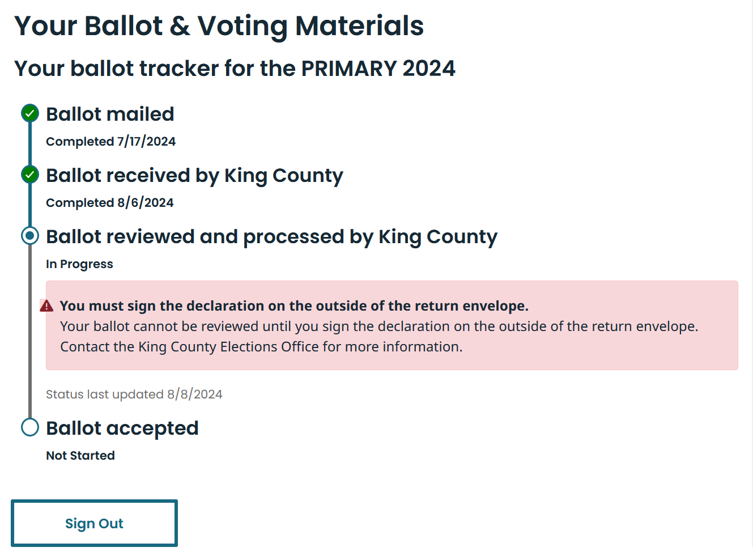Click the bold sign the declaration warning
Image resolution: width=753 pixels, height=560 pixels.
pos(294,306)
